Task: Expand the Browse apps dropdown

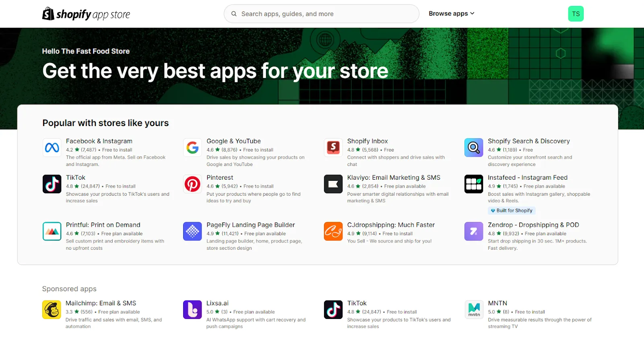Action: coord(452,14)
